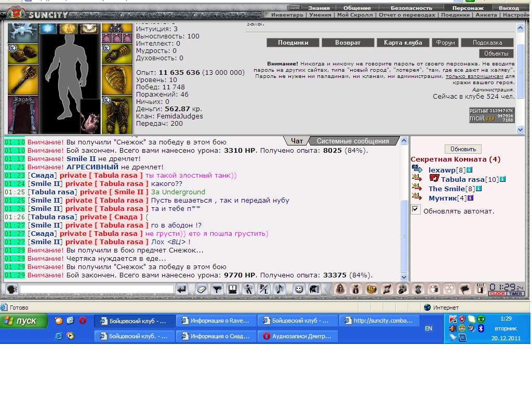532x399 pixels.
Task: Send chat message with the enter arrow icon
Action: 182,289
